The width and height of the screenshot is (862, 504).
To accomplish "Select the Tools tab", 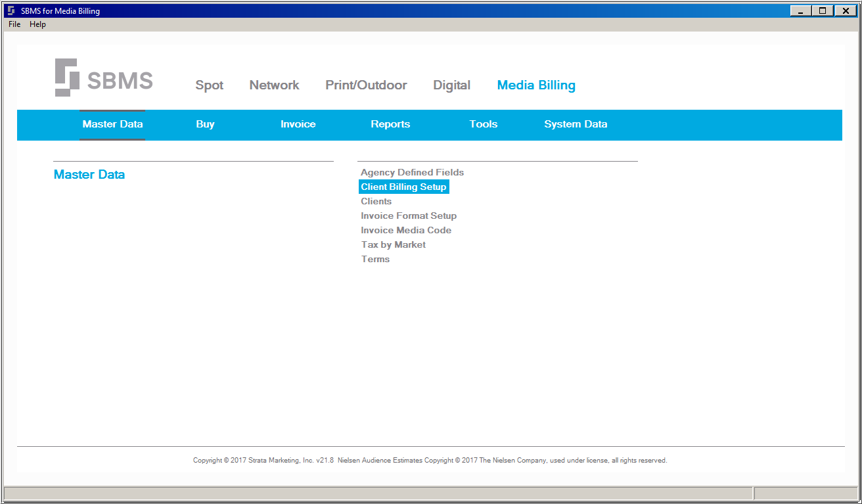I will pyautogui.click(x=484, y=124).
